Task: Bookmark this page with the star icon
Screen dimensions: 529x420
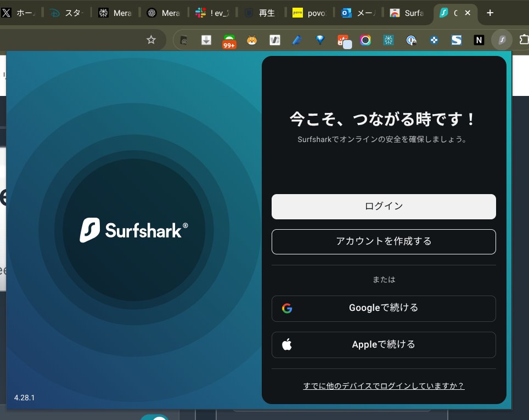Action: (x=151, y=40)
